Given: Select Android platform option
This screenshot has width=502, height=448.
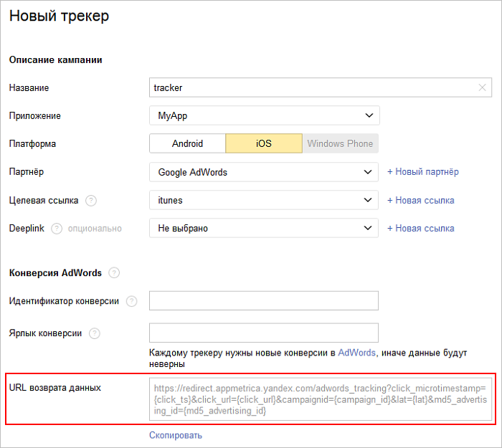Looking at the screenshot, I should (188, 143).
